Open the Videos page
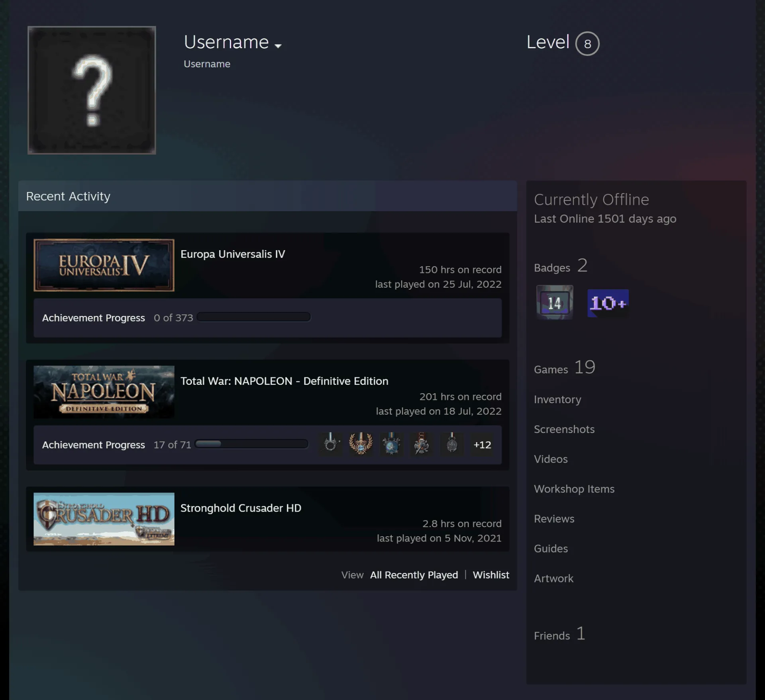The height and width of the screenshot is (700, 765). click(x=551, y=459)
